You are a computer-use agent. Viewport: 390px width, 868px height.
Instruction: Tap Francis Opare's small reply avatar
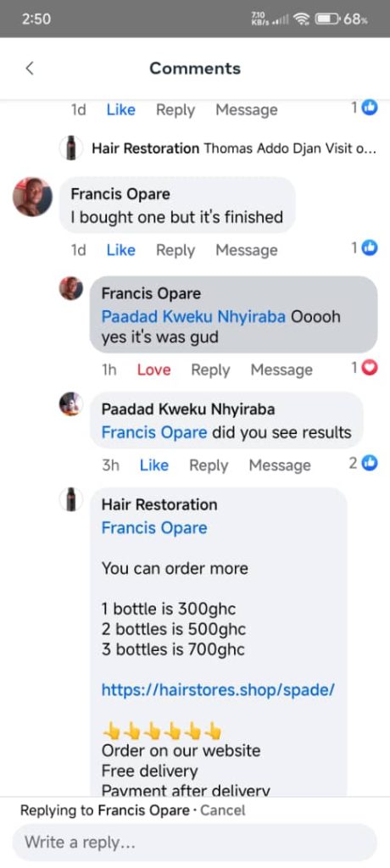pyautogui.click(x=71, y=288)
